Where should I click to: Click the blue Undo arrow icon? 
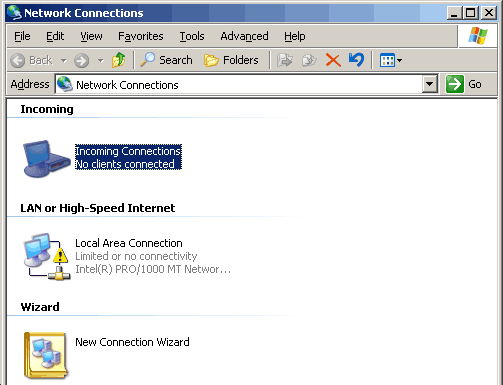(356, 60)
